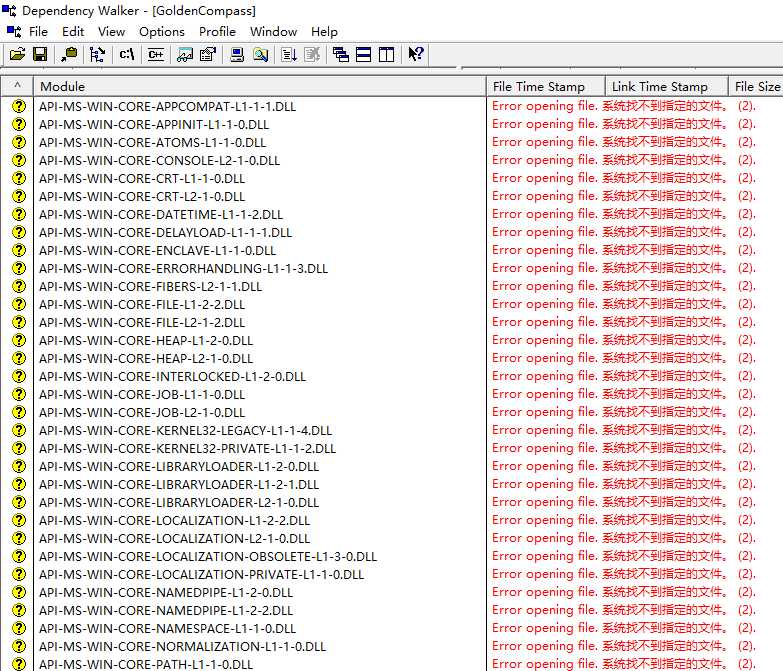Open the System Information toolbar icon
Viewport: 783px width, 671px height.
coord(237,54)
